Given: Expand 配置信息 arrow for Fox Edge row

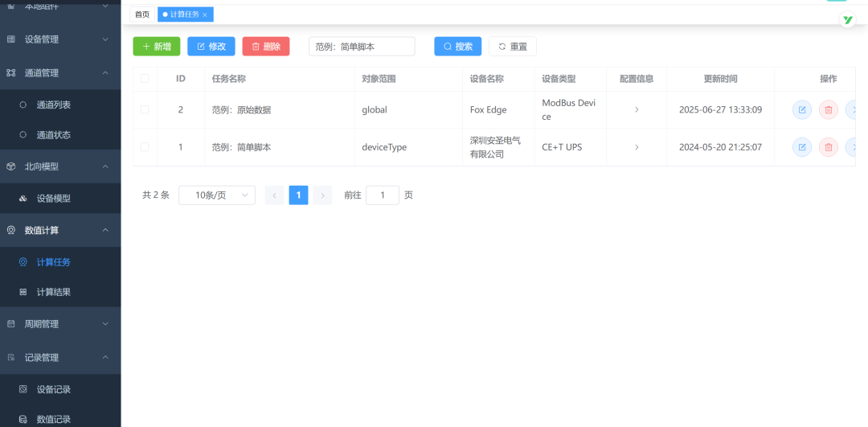Looking at the screenshot, I should pyautogui.click(x=637, y=109).
